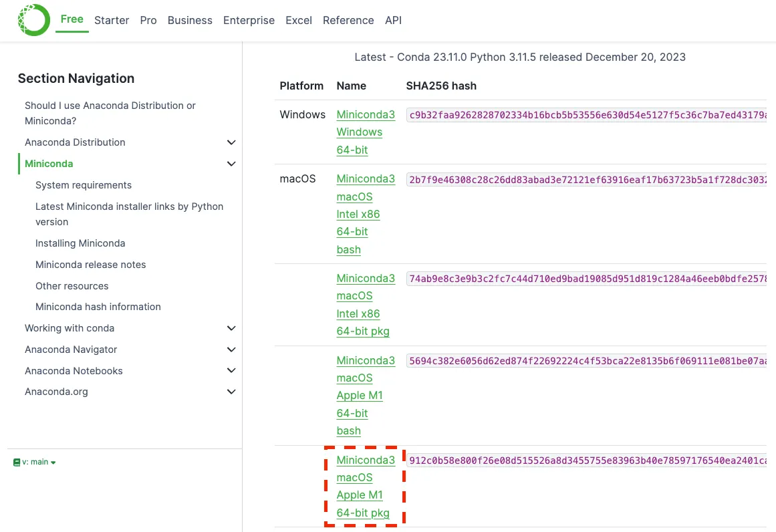Go to Other resources page
Screen dimensions: 776x532
(72, 286)
